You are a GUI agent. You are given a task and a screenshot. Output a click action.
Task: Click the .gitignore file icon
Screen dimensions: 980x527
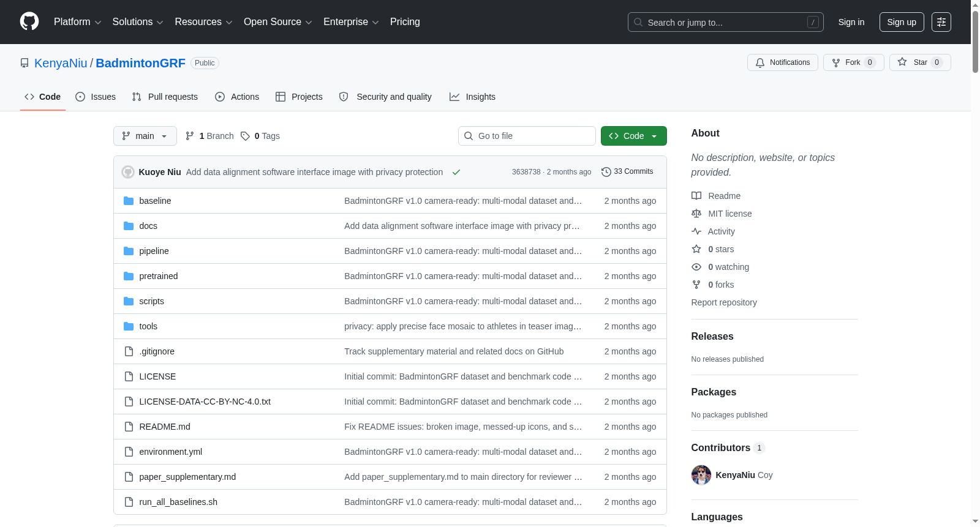pyautogui.click(x=129, y=351)
